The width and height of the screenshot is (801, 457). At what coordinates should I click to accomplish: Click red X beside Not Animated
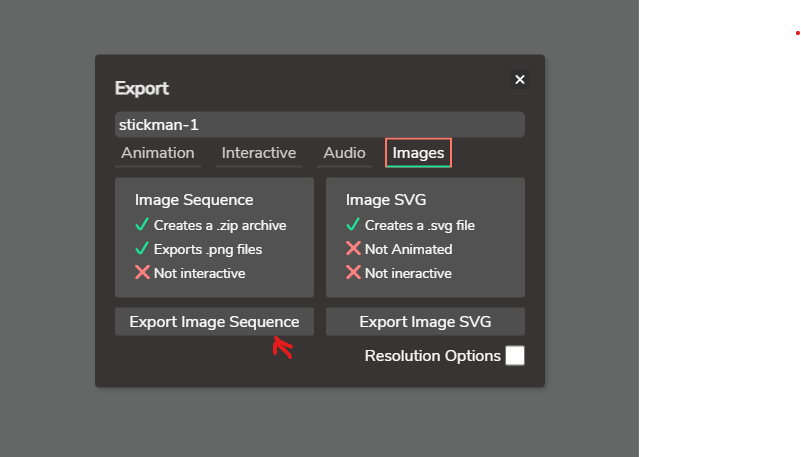click(353, 248)
